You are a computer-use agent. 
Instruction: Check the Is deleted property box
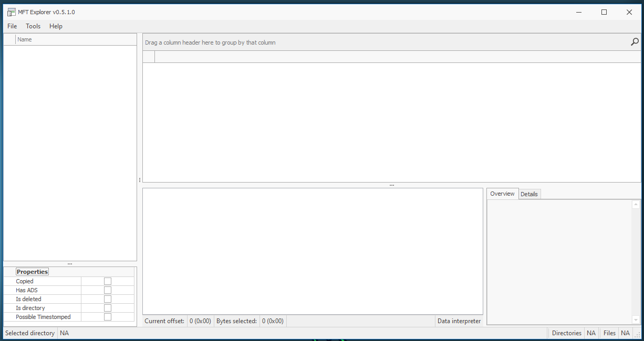pos(108,299)
